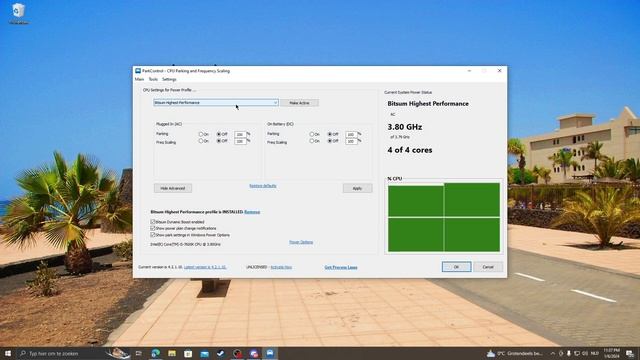This screenshot has width=640, height=360.
Task: Open the Windows Start menu
Action: 8,353
